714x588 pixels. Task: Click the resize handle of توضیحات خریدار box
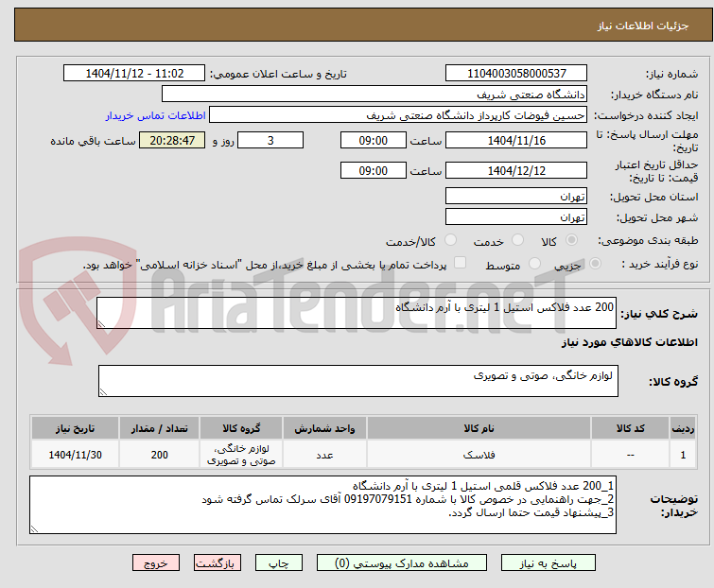(x=34, y=529)
